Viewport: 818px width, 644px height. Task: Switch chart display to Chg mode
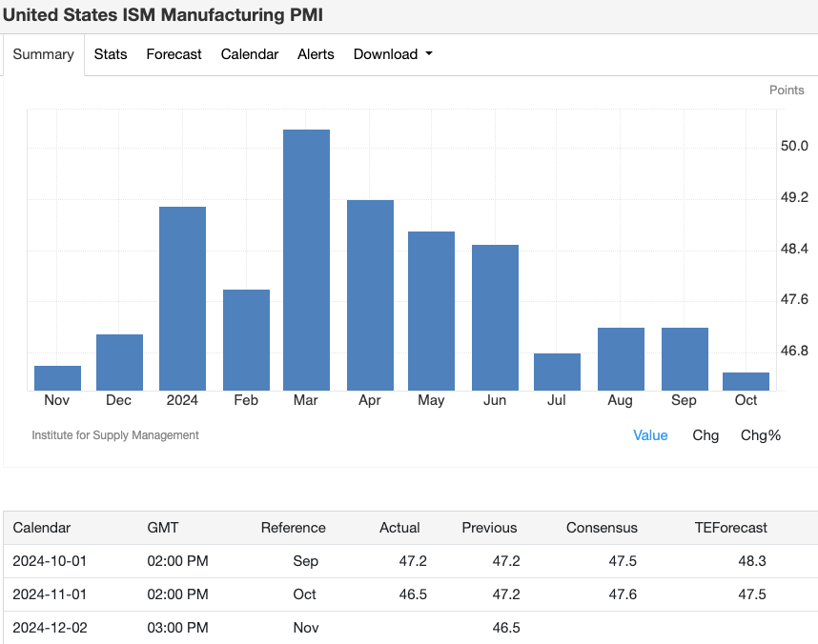tap(706, 435)
